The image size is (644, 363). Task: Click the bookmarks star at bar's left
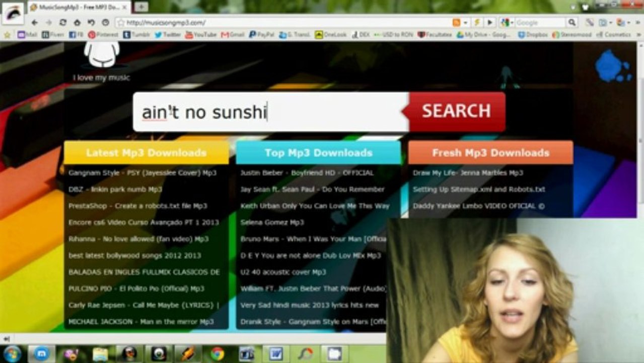pyautogui.click(x=7, y=35)
